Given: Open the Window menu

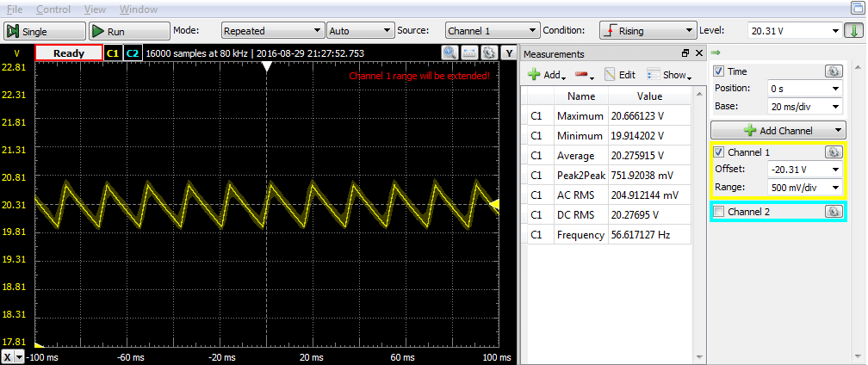Looking at the screenshot, I should (139, 9).
